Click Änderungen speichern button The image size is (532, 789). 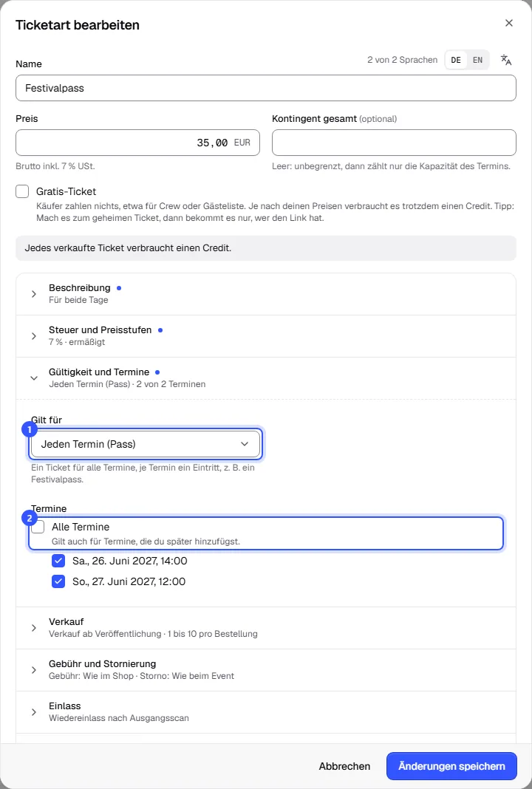(x=451, y=766)
